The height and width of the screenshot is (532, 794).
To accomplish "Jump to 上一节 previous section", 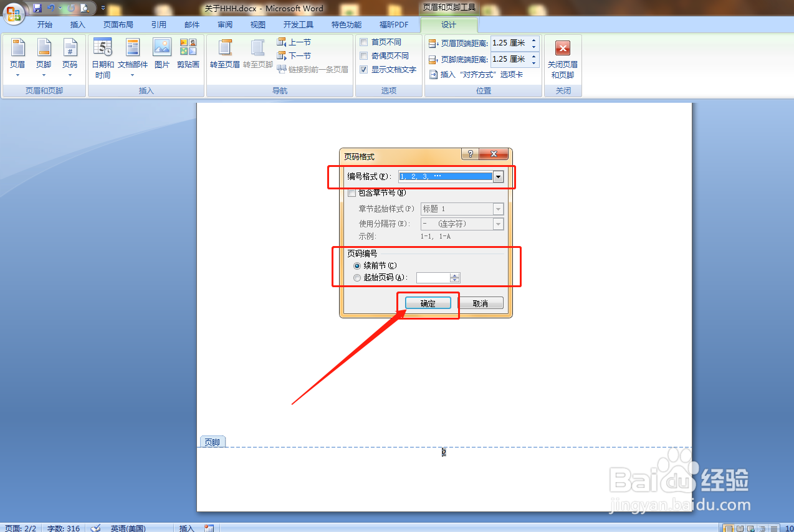I will [x=294, y=42].
